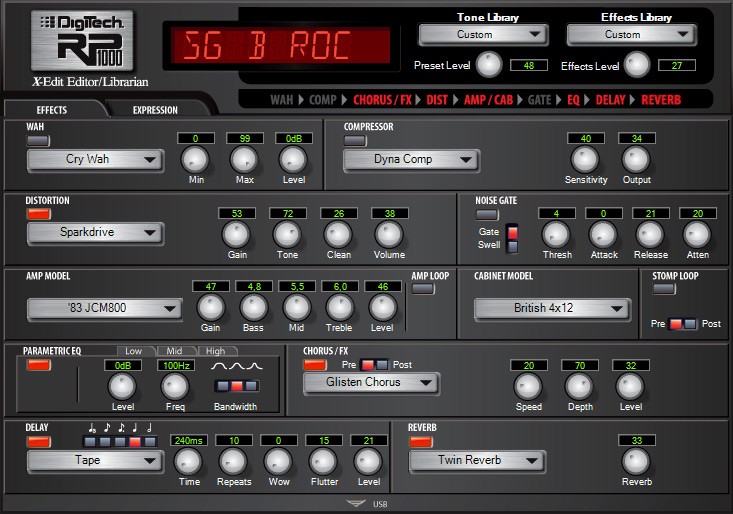Select the High band EQ tab
The width and height of the screenshot is (733, 514).
(x=216, y=351)
